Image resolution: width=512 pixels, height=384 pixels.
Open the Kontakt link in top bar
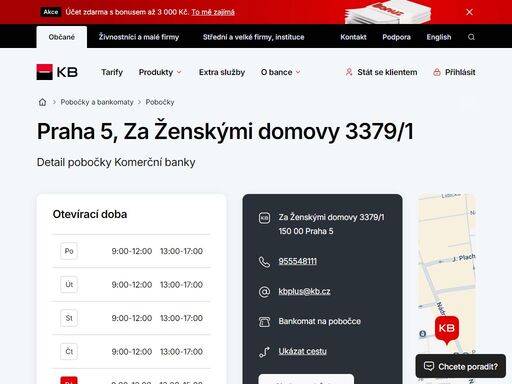coord(353,37)
